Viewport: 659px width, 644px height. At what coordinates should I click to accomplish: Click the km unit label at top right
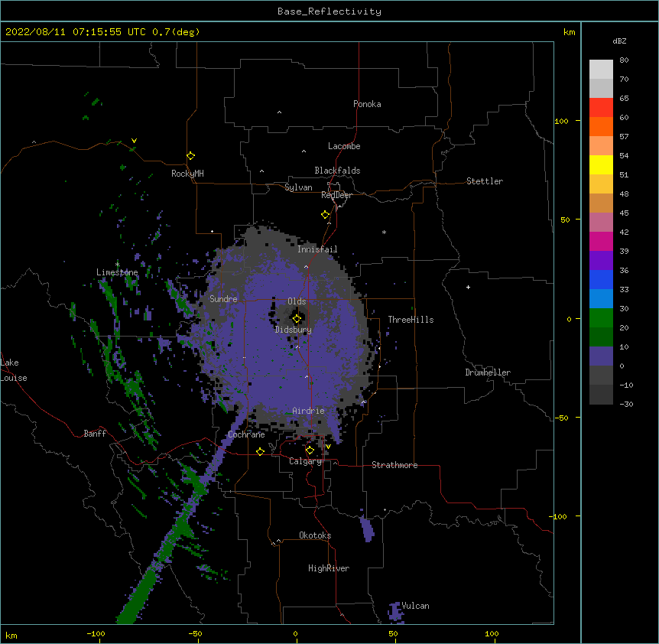(x=569, y=32)
